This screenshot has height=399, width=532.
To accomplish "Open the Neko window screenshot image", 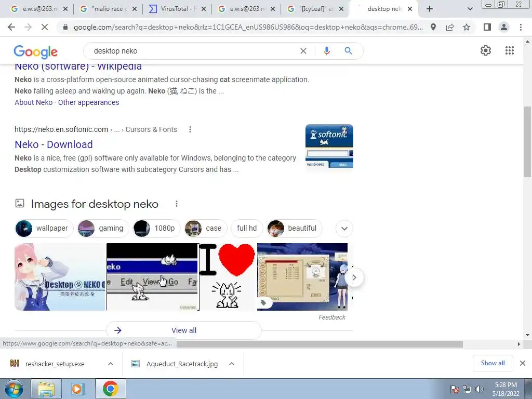I will [x=152, y=277].
